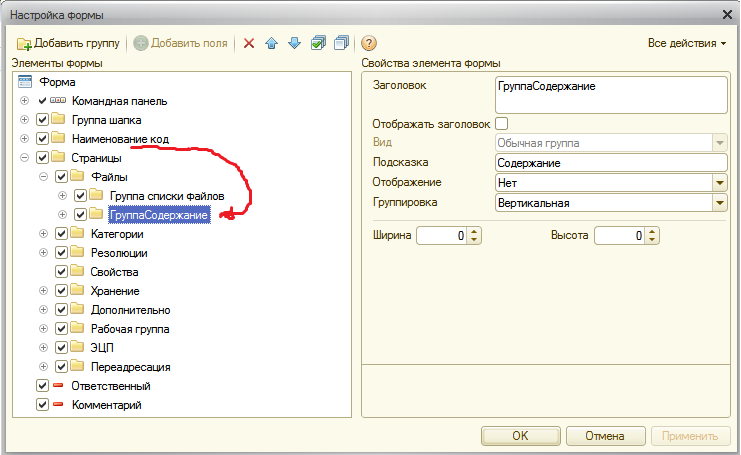
Task: Click the folder icon of ЭЦП
Action: 77,347
